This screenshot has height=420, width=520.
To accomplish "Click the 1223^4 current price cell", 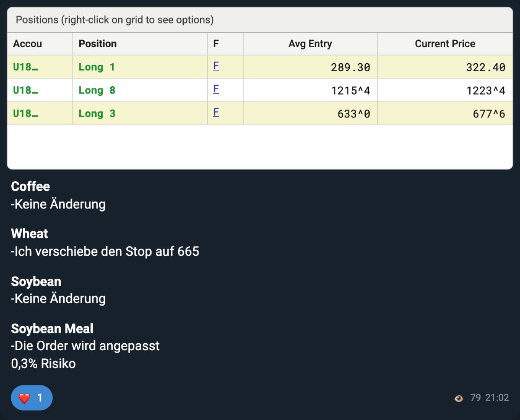I will pyautogui.click(x=445, y=90).
